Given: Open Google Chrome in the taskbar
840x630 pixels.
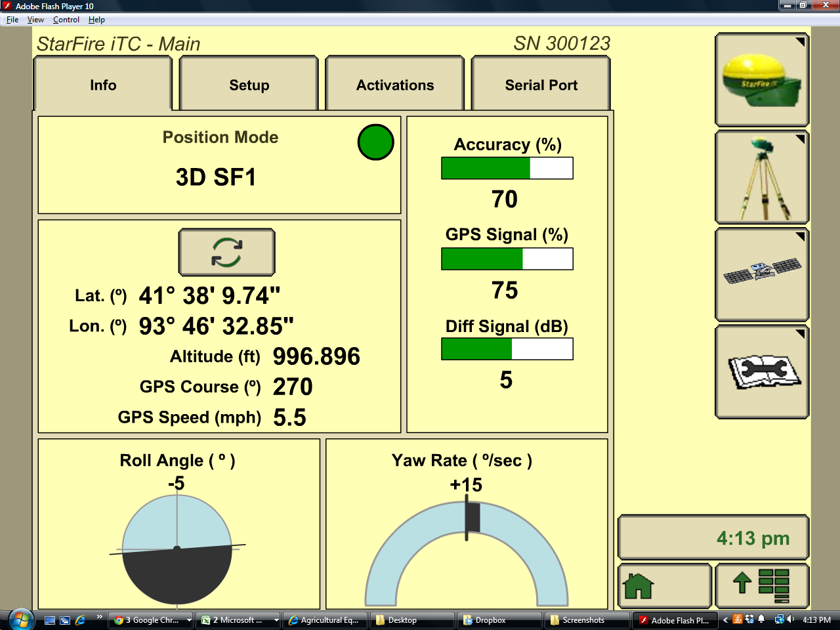Looking at the screenshot, I should click(152, 619).
